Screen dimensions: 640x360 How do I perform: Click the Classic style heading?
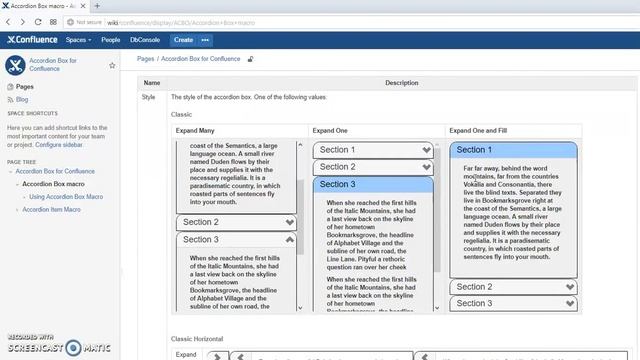pos(181,115)
